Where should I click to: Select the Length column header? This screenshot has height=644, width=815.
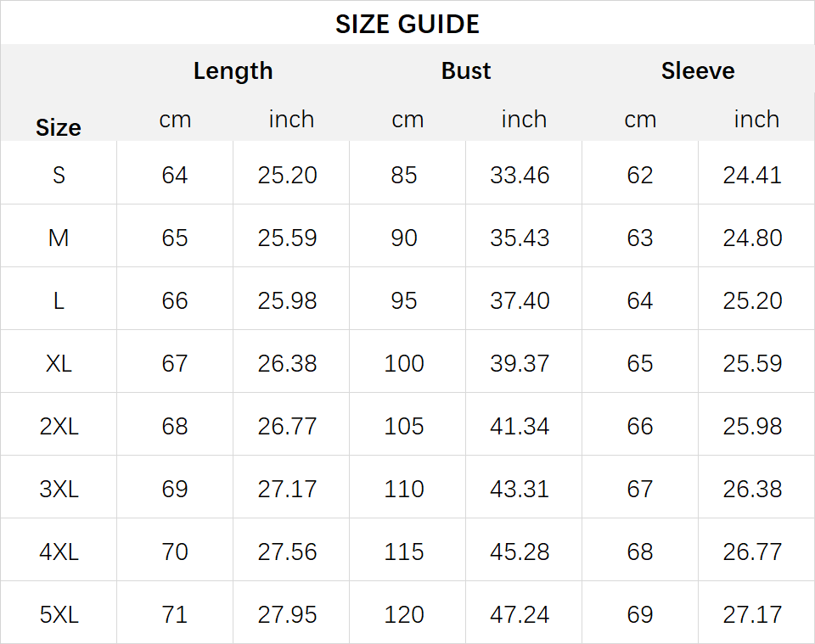click(x=233, y=71)
